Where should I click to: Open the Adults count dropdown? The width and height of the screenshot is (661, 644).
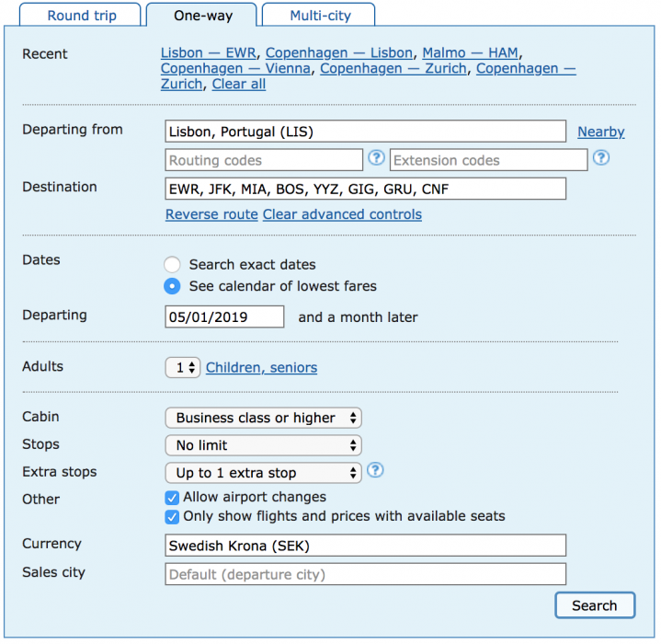click(x=183, y=368)
